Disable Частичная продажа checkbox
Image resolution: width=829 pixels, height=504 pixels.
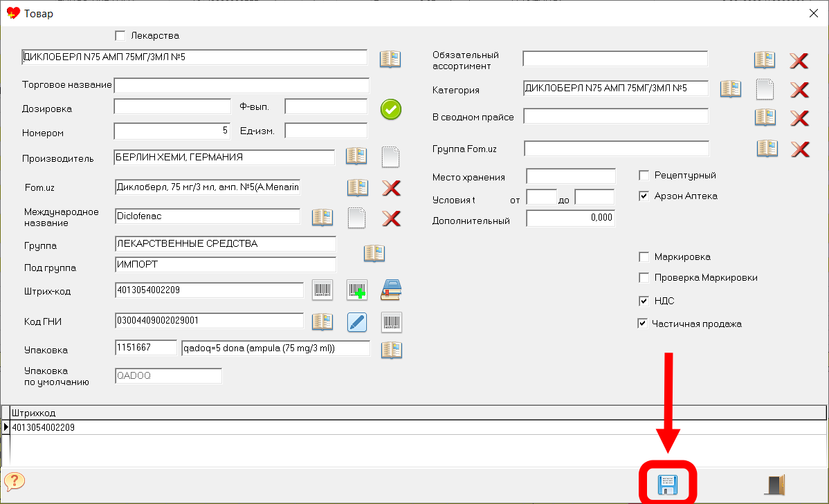[x=642, y=324]
